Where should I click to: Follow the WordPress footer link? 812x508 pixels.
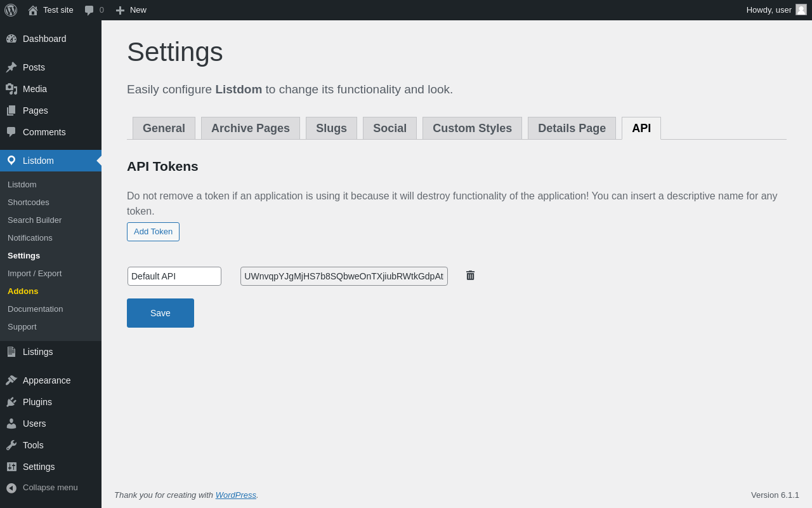click(x=235, y=495)
